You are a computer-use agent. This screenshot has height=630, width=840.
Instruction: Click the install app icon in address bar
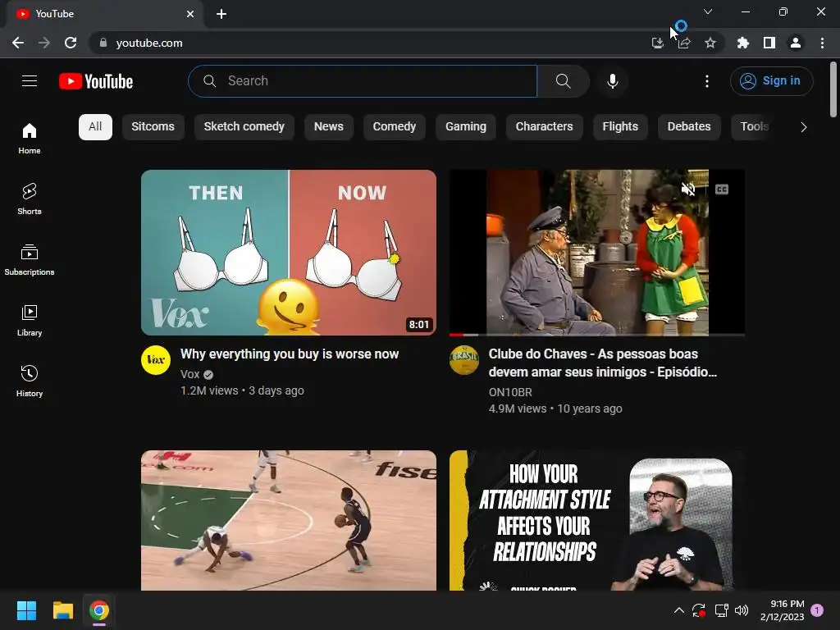(x=657, y=43)
